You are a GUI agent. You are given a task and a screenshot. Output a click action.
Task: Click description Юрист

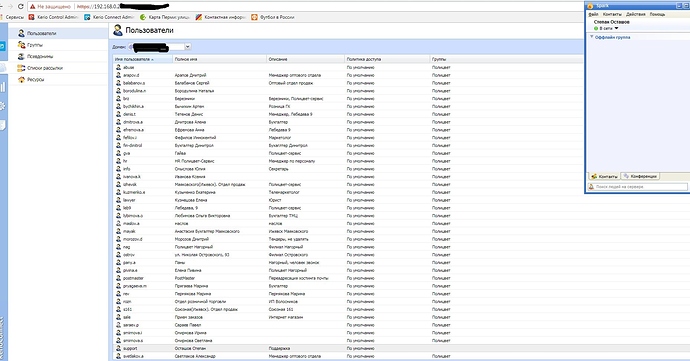pos(275,200)
